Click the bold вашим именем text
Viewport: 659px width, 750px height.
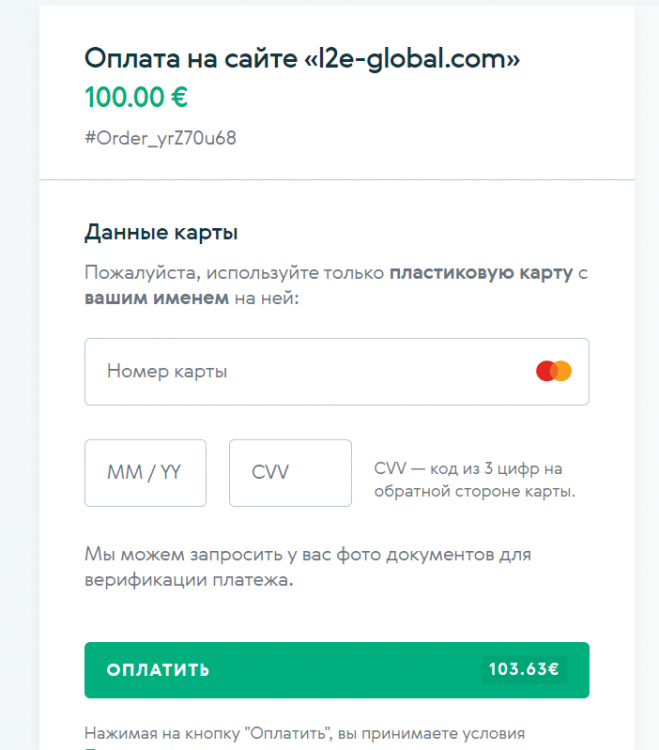156,298
